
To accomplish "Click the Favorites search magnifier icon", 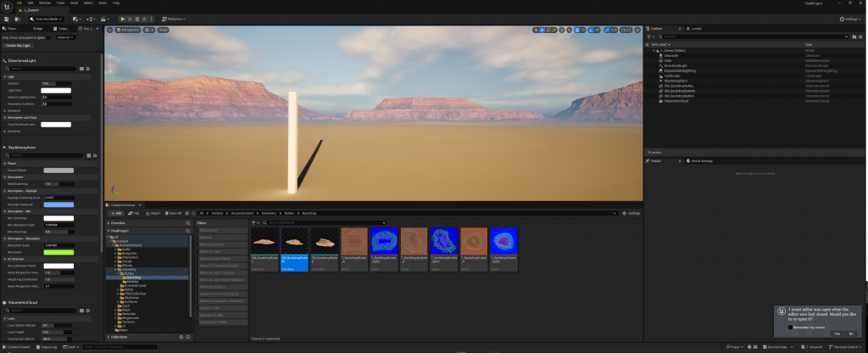I will pos(187,223).
